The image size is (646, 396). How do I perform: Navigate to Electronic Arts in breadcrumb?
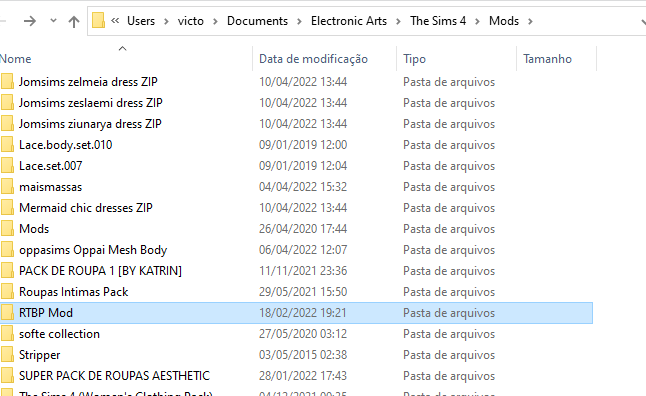point(349,21)
